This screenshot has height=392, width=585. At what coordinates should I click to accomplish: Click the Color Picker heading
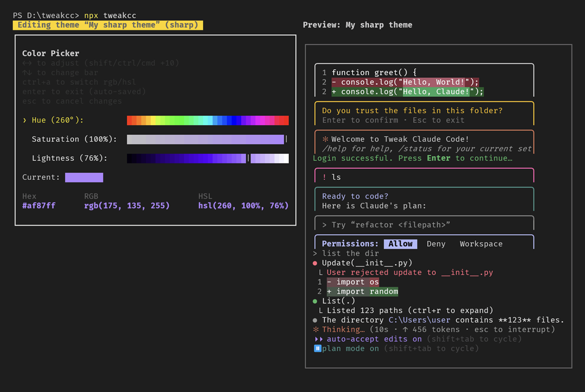tap(51, 53)
